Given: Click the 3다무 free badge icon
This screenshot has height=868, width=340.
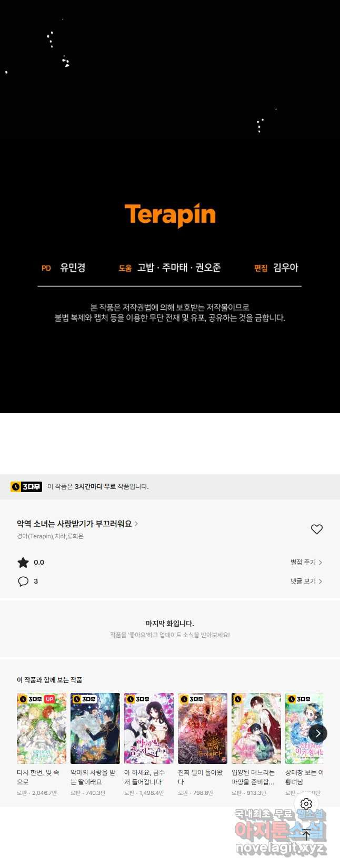Looking at the screenshot, I should tap(26, 487).
